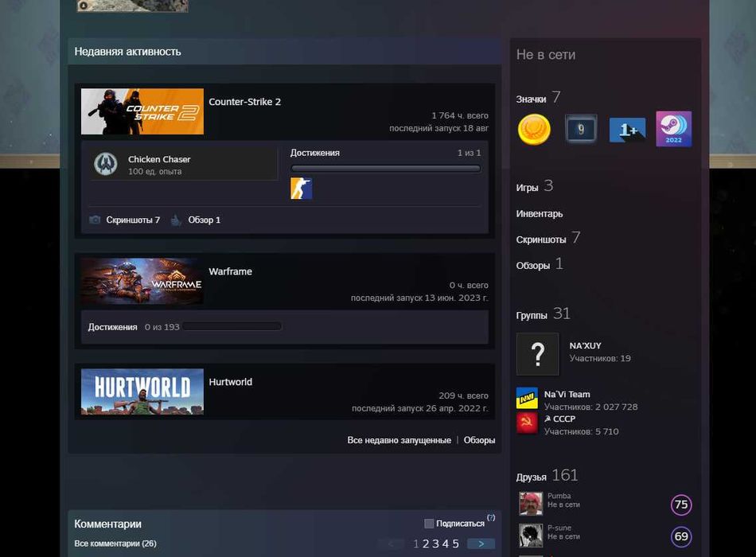Open Обзоры in the sidebar

pyautogui.click(x=532, y=266)
